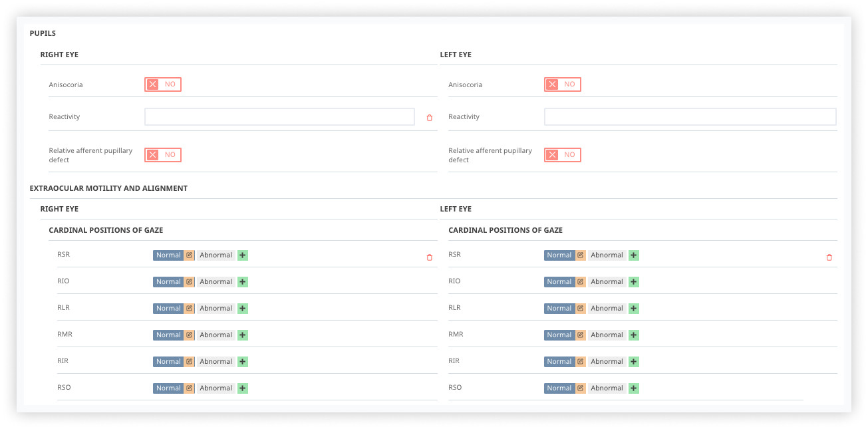The height and width of the screenshot is (429, 868).
Task: Select Abnormal for right eye RIR
Action: [216, 362]
